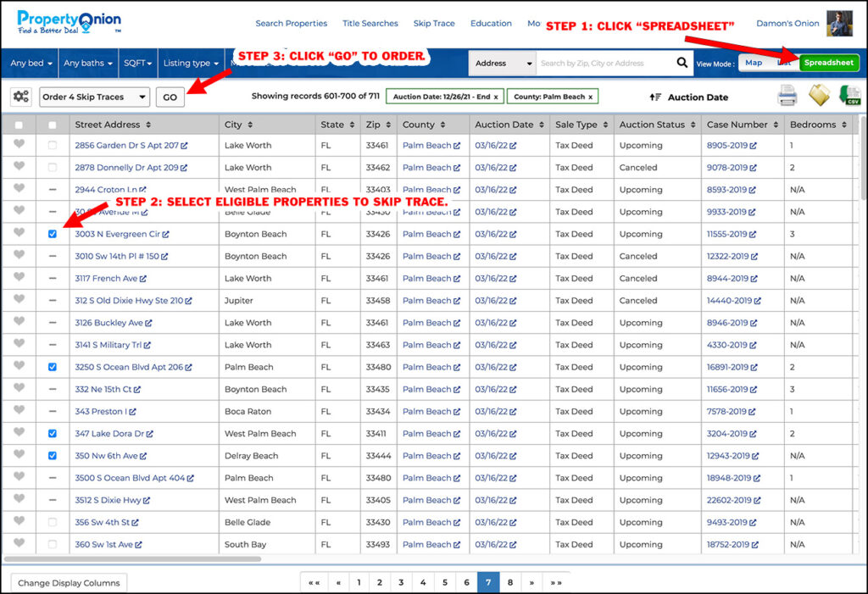Switch to Spreadsheet view mode
Viewport: 868px width, 594px height.
click(x=829, y=63)
